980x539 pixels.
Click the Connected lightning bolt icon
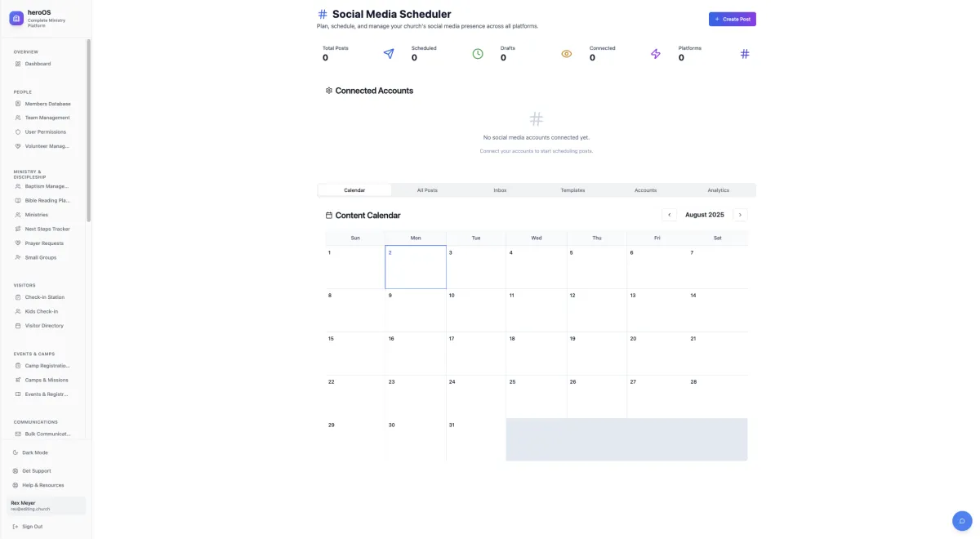pos(655,54)
